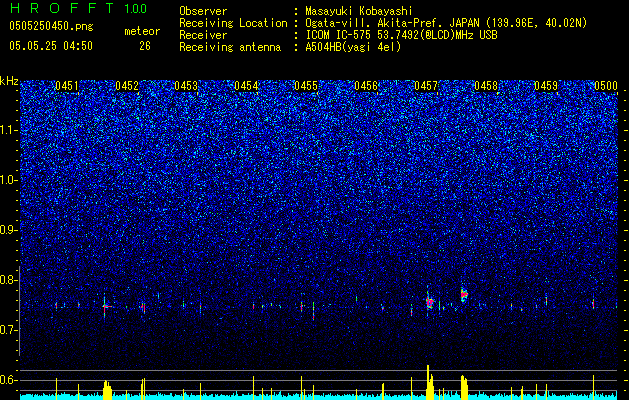Click the 0500 time marker
This screenshot has width=629, height=400.
(x=606, y=86)
